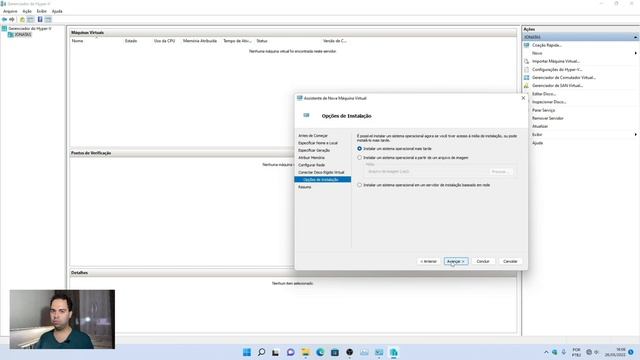
Task: Go to Conectar Disco Rígido Virtual step
Action: click(321, 172)
